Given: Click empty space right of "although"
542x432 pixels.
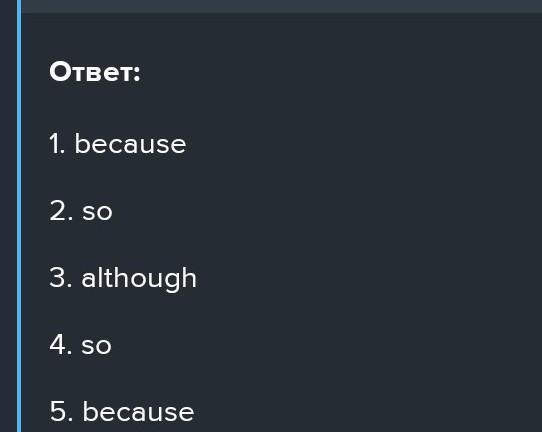Looking at the screenshot, I should tap(366, 279).
